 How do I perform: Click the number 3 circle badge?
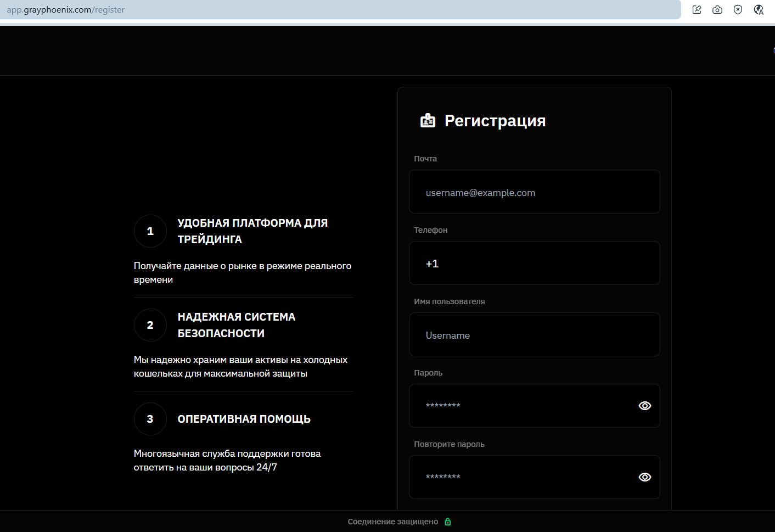point(150,419)
